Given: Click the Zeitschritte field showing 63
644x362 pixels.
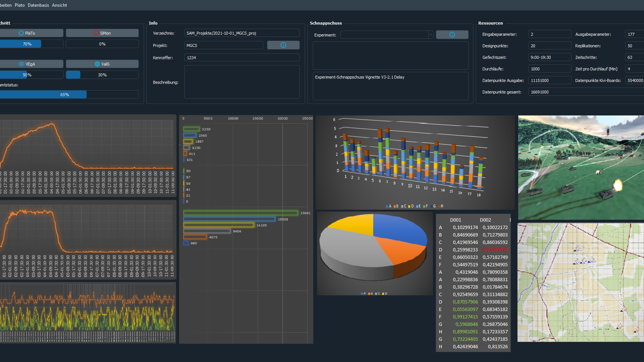Looking at the screenshot, I should 635,57.
